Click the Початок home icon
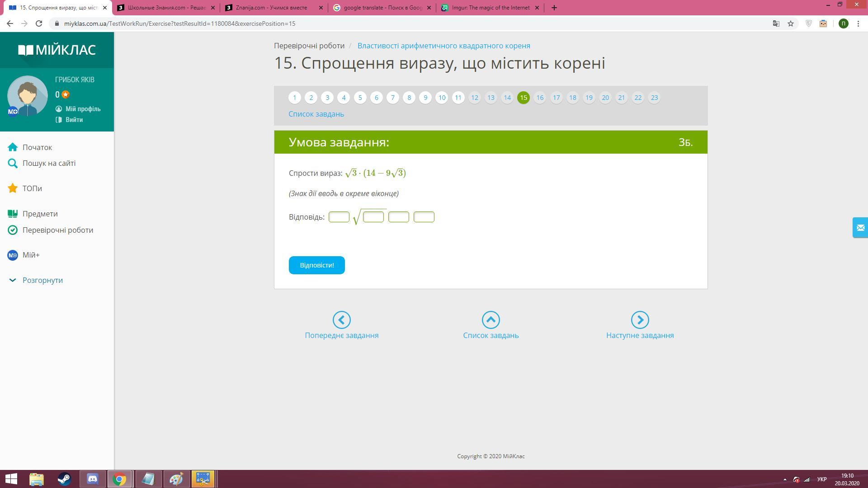This screenshot has width=868, height=488. pos(13,147)
